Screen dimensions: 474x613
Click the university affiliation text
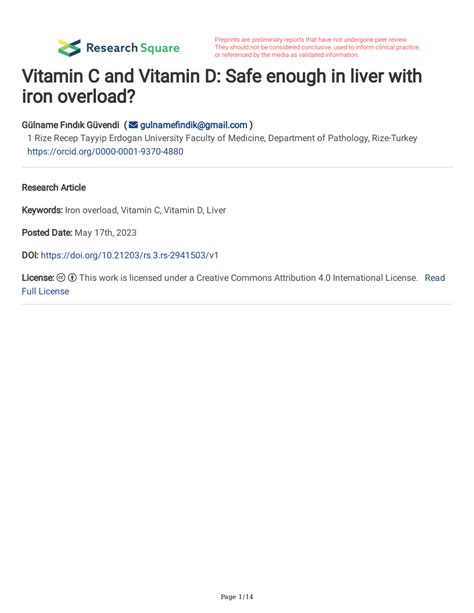pos(222,138)
